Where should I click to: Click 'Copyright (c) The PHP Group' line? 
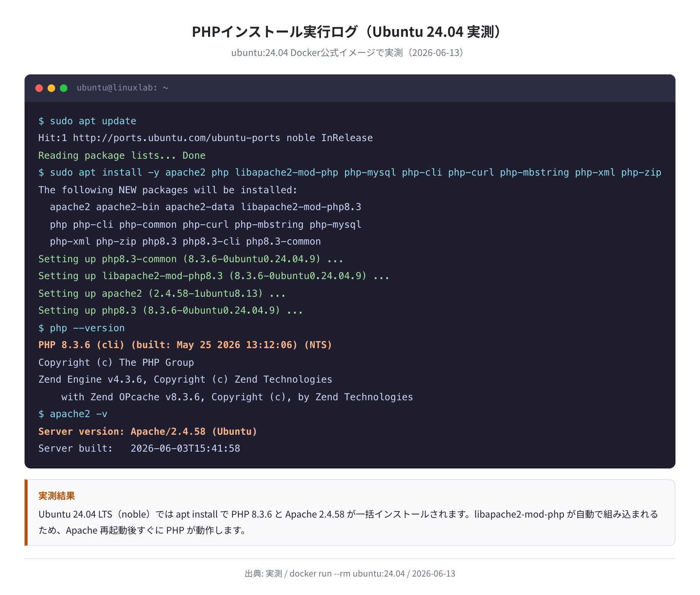pyautogui.click(x=116, y=362)
